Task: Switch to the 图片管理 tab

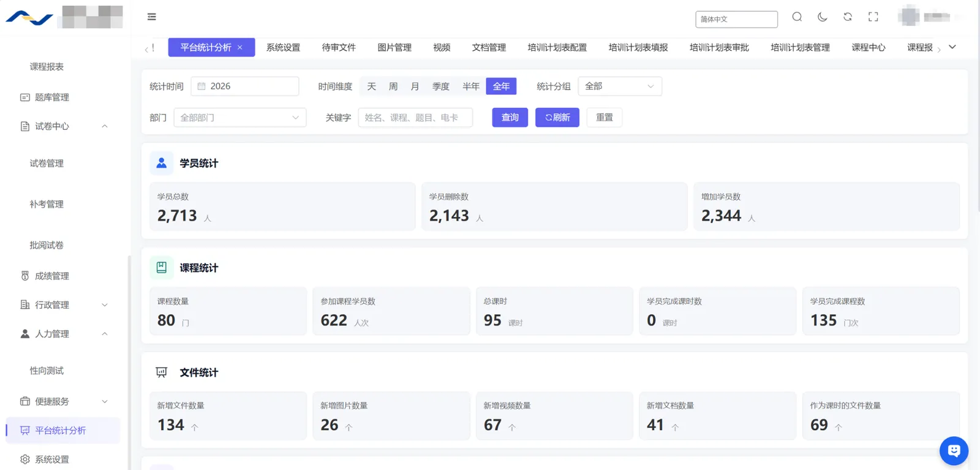Action: pos(394,47)
